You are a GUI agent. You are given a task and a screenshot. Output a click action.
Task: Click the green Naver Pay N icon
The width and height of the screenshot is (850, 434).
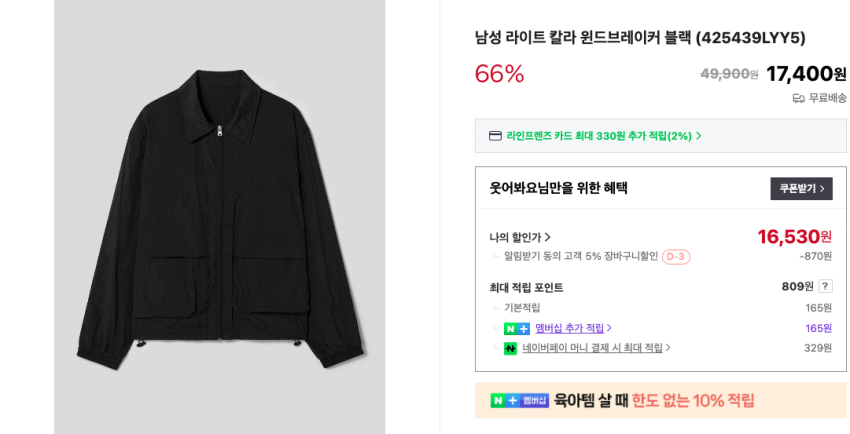pos(510,348)
